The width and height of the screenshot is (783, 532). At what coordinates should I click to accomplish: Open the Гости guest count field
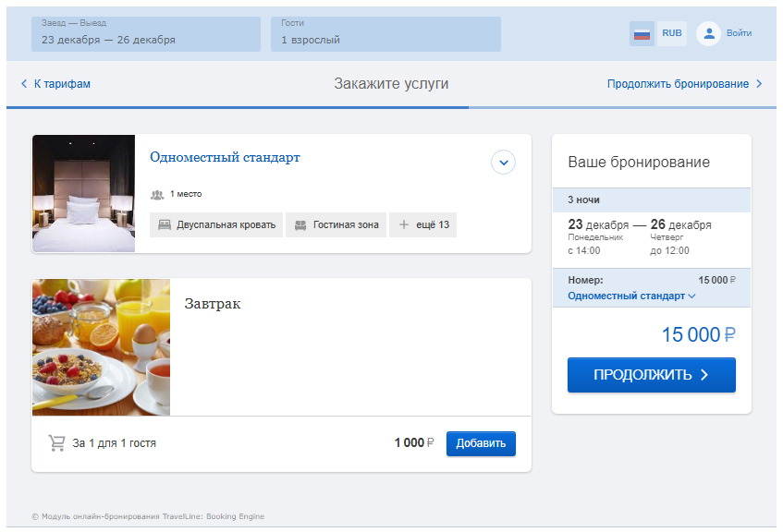[x=385, y=34]
